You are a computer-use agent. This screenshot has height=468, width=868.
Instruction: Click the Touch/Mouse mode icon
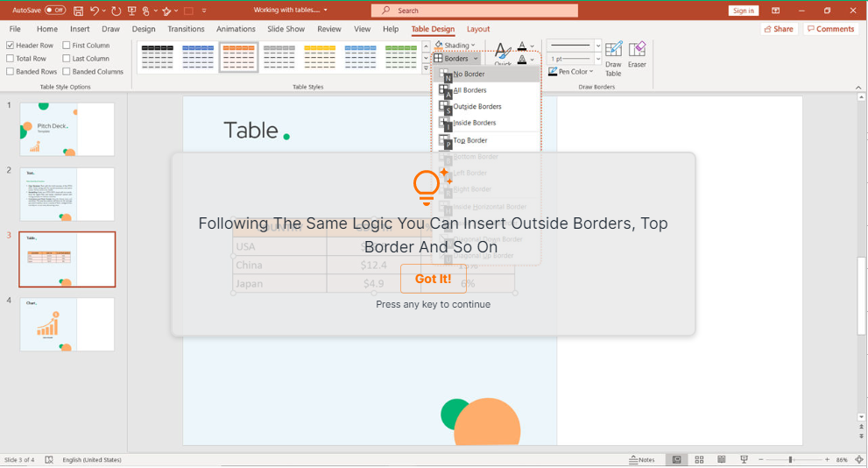[145, 11]
